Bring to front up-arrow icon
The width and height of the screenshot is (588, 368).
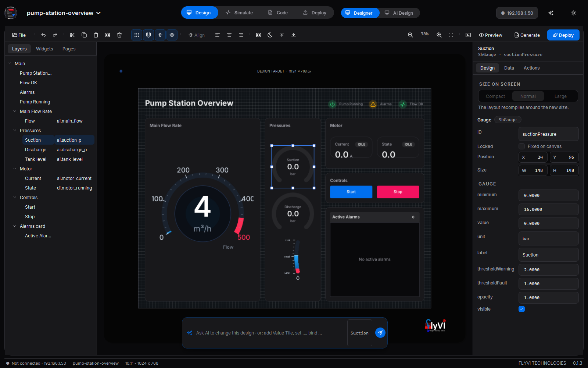(x=282, y=35)
